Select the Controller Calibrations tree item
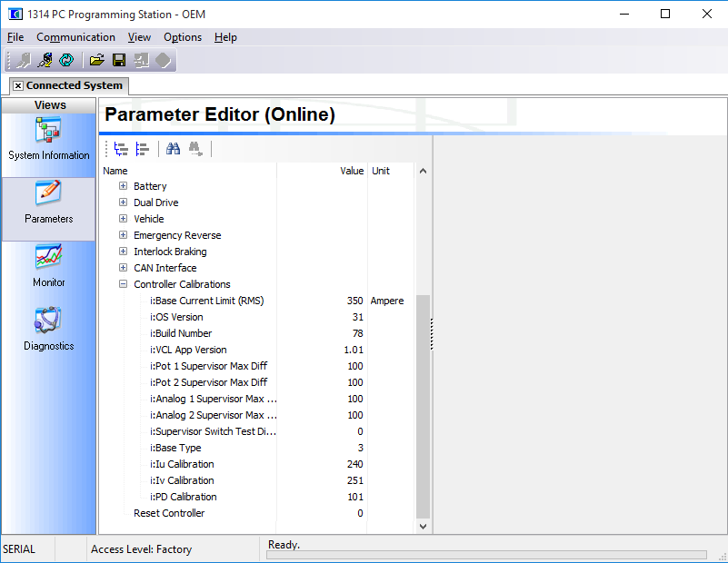This screenshot has width=728, height=563. click(182, 284)
